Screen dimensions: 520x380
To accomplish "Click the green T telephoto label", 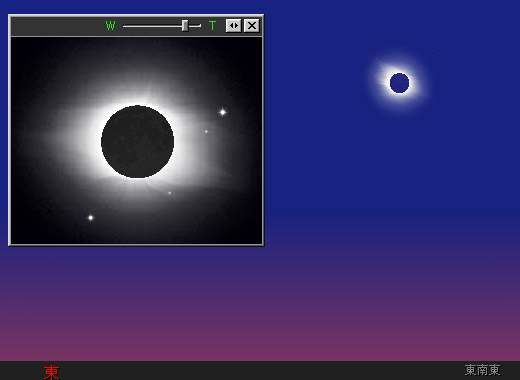I will pyautogui.click(x=212, y=26).
